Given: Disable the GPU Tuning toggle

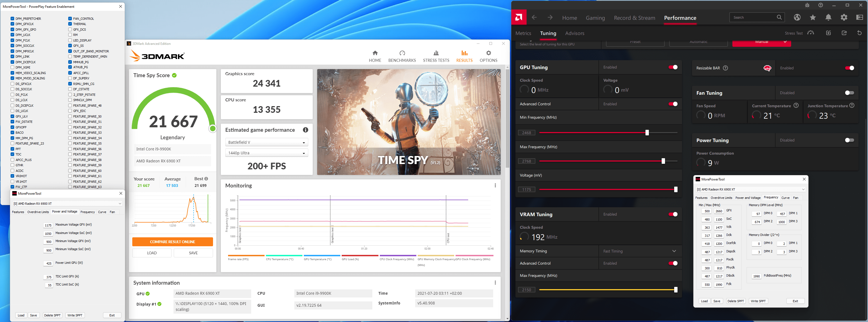Looking at the screenshot, I should point(673,67).
